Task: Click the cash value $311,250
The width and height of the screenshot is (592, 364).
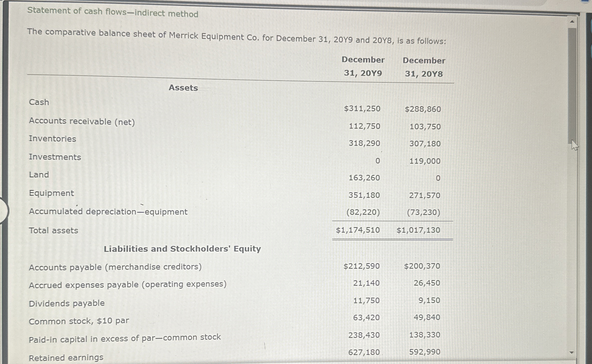Action: coord(362,109)
